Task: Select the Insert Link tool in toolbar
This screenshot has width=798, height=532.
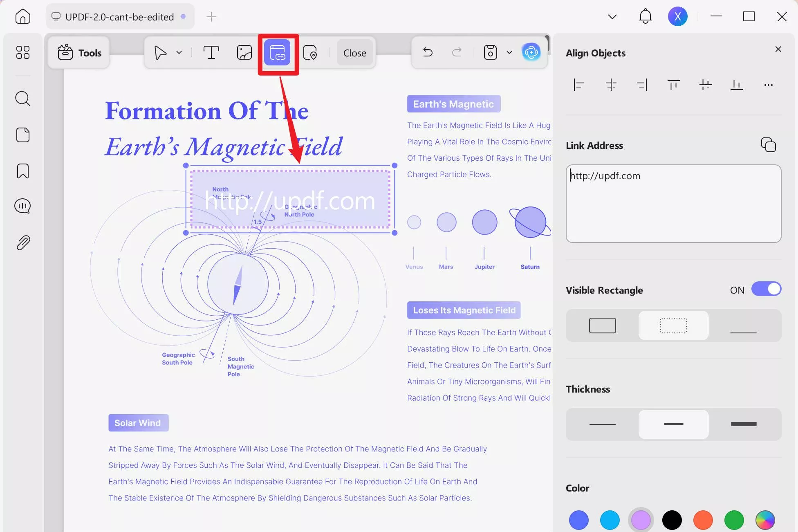Action: pyautogui.click(x=277, y=53)
